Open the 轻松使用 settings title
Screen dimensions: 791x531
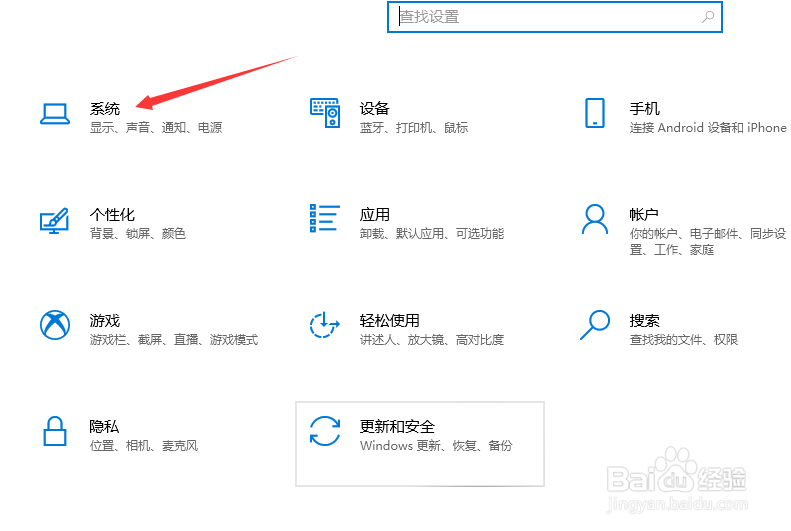(x=389, y=321)
